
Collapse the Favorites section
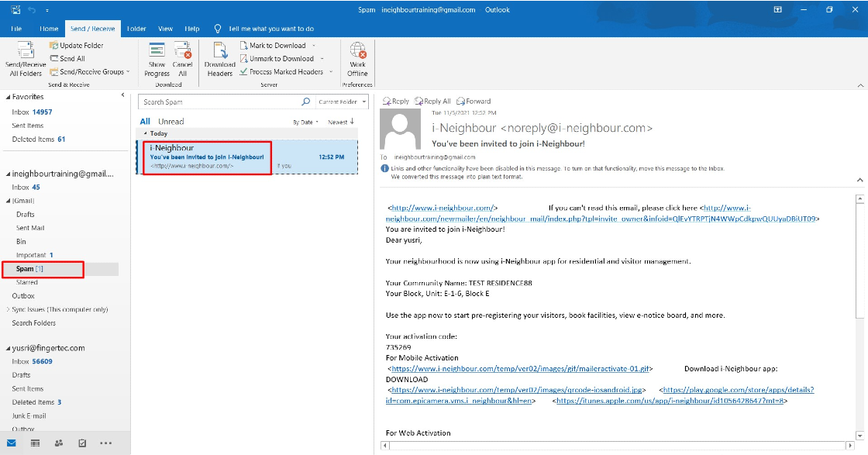9,97
